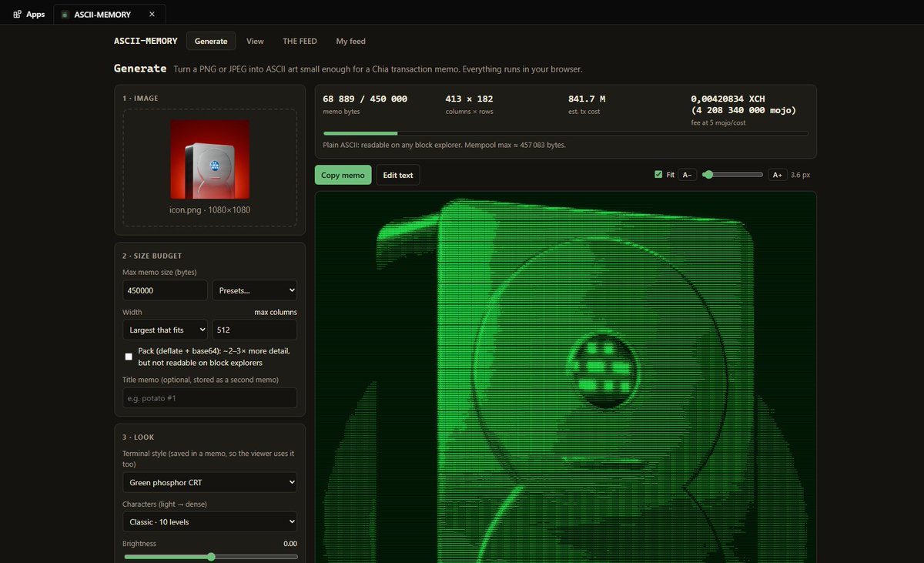This screenshot has width=924, height=563.
Task: Click the 841.7 M tx cost value
Action: coord(587,99)
